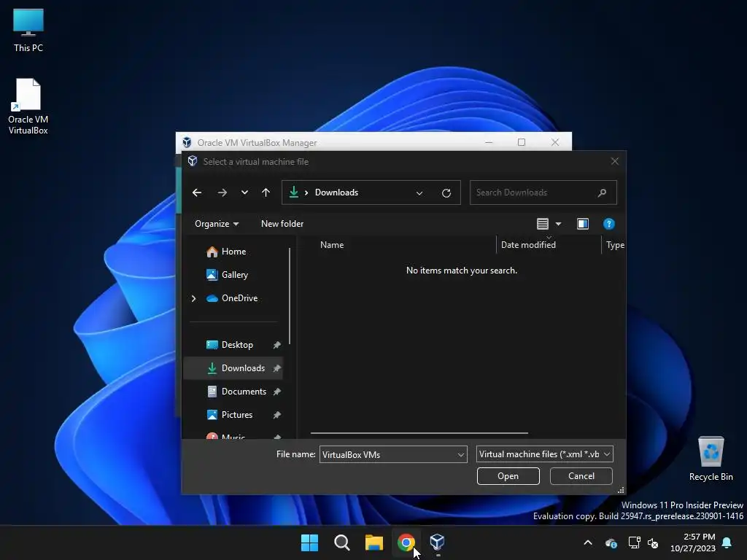Open Google Chrome from the taskbar
Viewport: 747px width, 560px height.
(x=406, y=542)
